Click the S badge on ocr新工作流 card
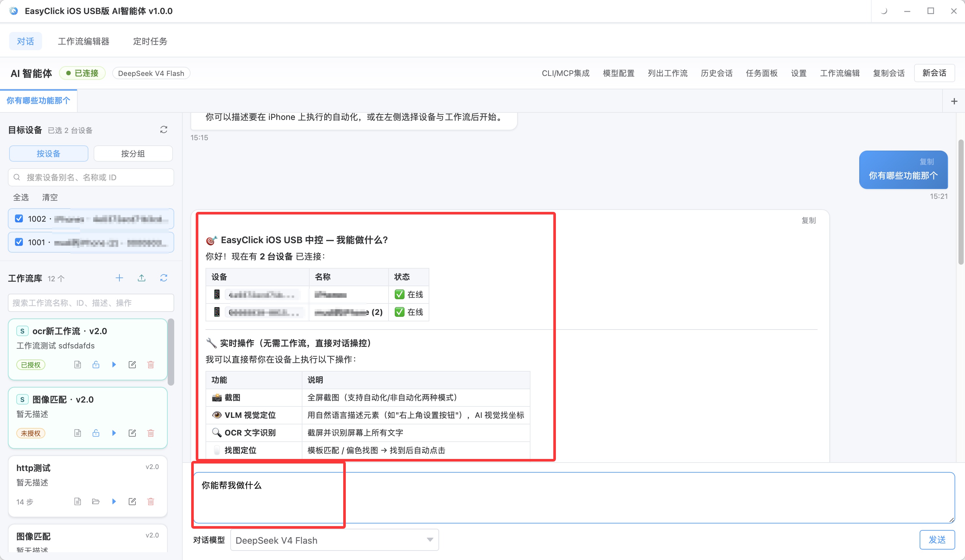This screenshot has height=560, width=965. click(x=22, y=331)
